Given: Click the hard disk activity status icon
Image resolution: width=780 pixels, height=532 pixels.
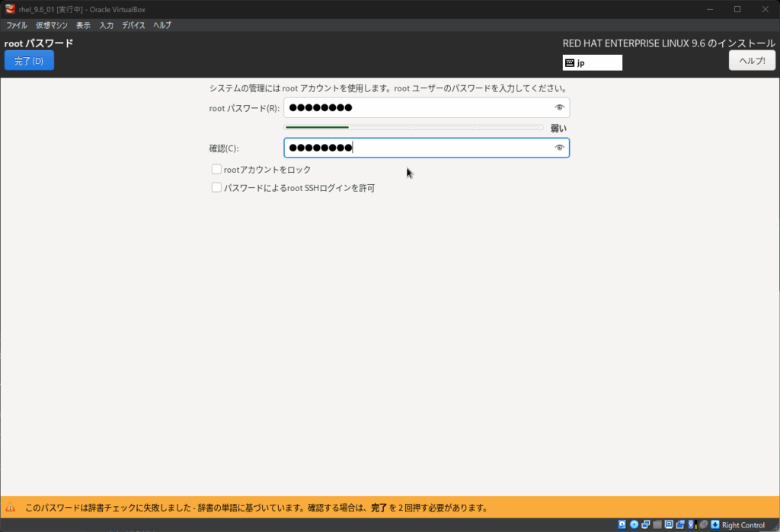Looking at the screenshot, I should (x=622, y=524).
